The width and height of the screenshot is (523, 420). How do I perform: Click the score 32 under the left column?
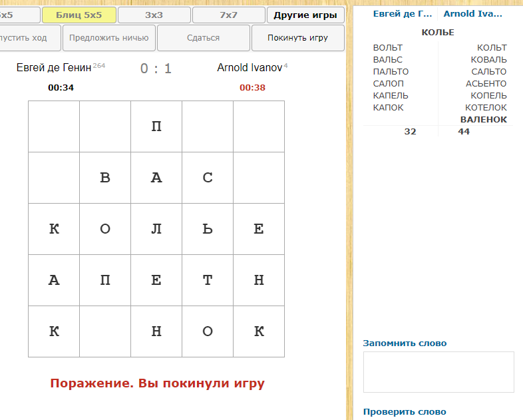click(411, 131)
